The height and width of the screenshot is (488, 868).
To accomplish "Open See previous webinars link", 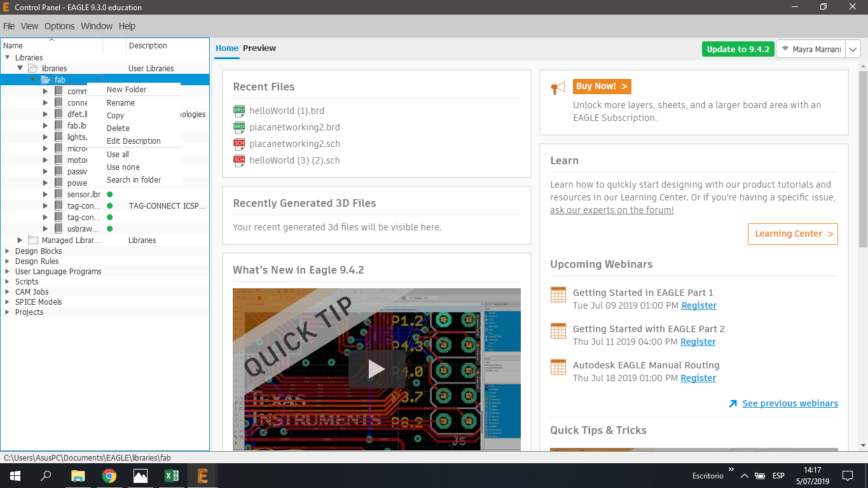I will 790,403.
